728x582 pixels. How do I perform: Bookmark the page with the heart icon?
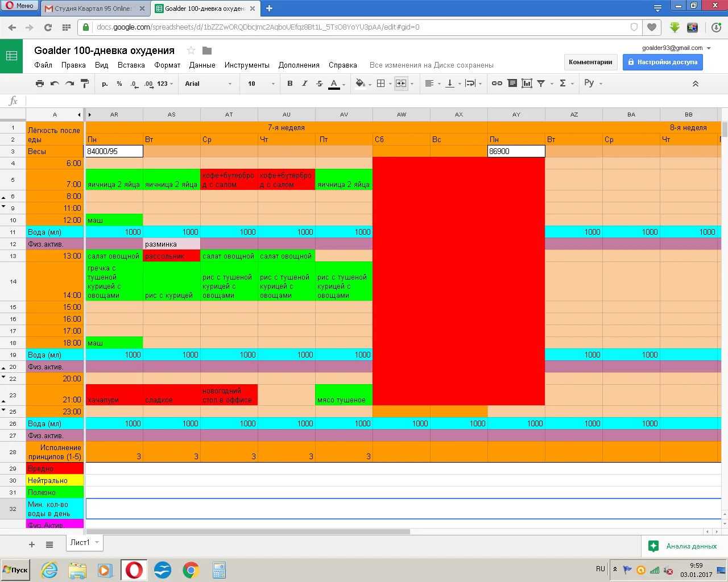coord(652,27)
